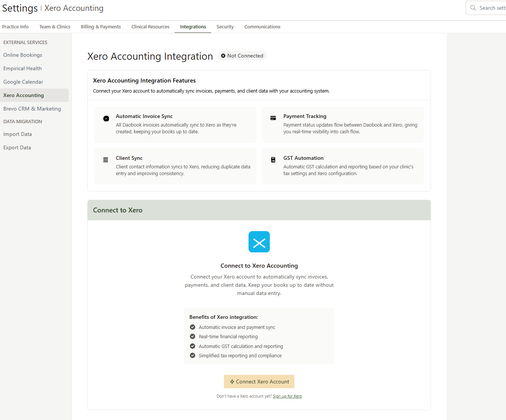This screenshot has width=506, height=420.
Task: Click the Client Sync feature card
Action: [x=175, y=167]
